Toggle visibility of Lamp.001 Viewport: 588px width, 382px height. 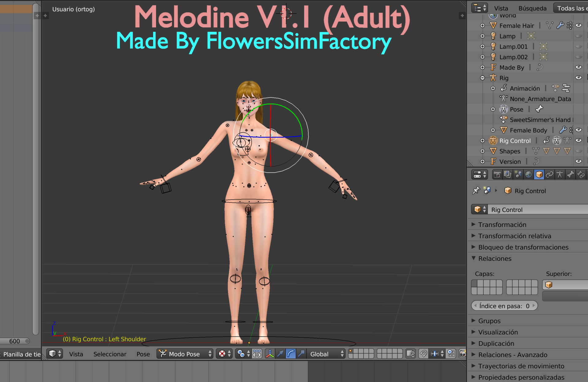click(579, 47)
